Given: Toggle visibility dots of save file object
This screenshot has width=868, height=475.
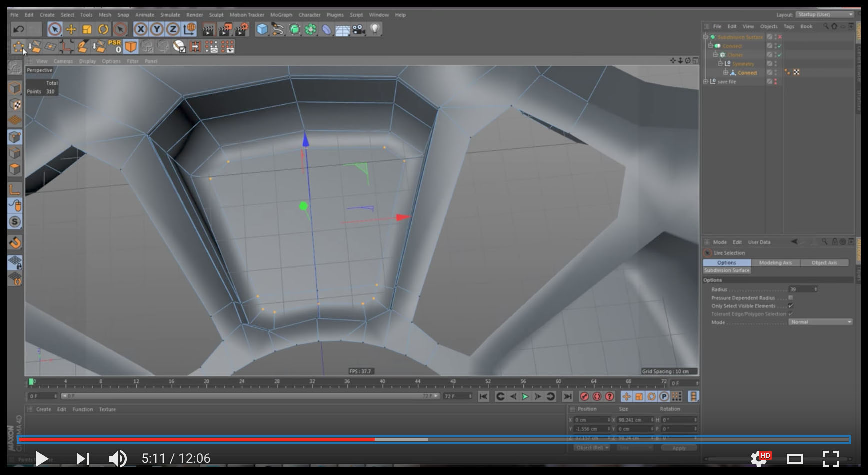Looking at the screenshot, I should 776,82.
